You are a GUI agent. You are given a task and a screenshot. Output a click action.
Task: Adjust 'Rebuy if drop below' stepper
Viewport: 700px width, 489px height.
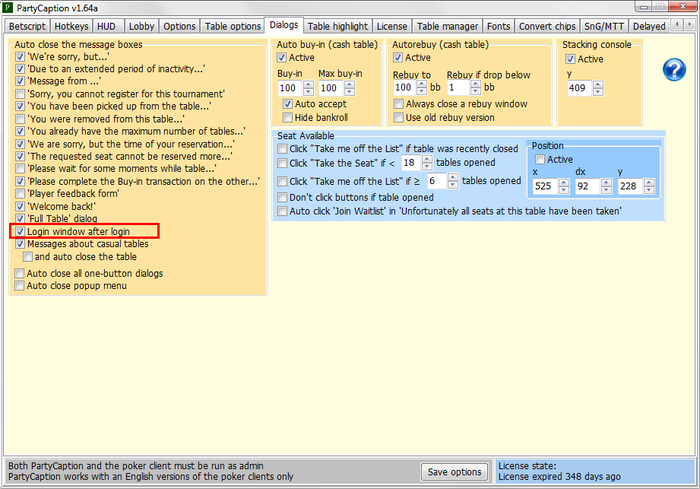click(476, 88)
